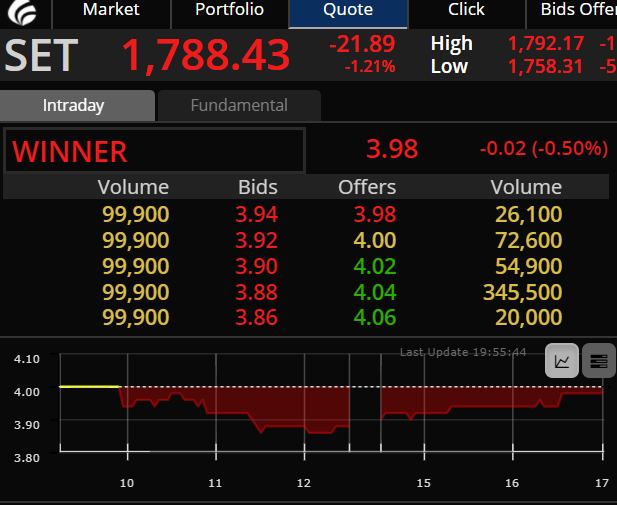This screenshot has height=505, width=617.
Task: Click offer volume 26,100
Action: coord(528,215)
